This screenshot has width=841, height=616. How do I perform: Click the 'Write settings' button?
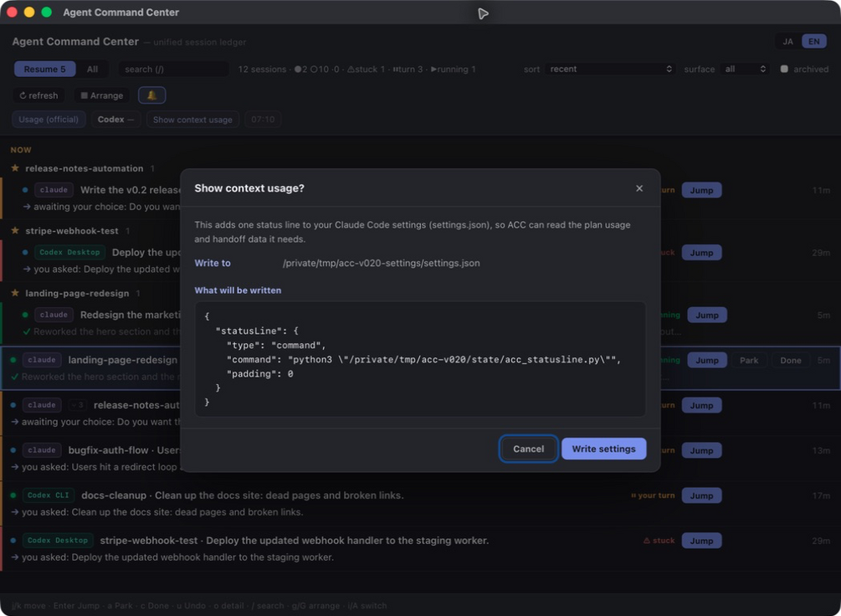[603, 449]
